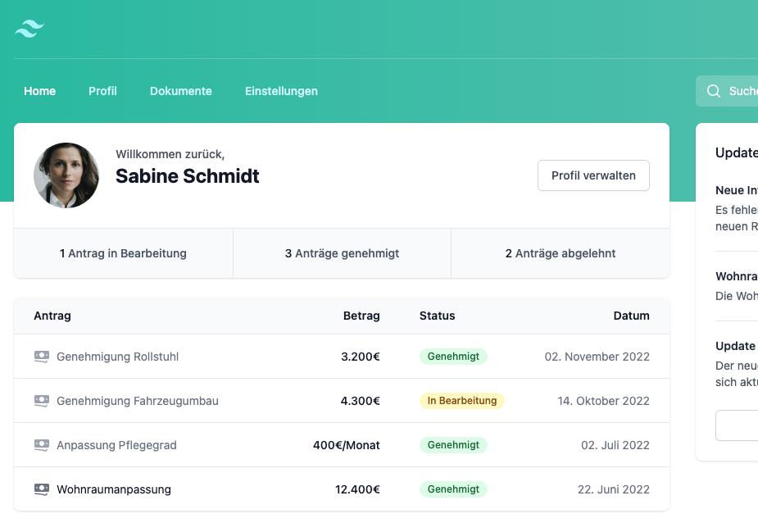758x532 pixels.
Task: Open the Genehmigung Rollstuhl application
Action: (117, 357)
